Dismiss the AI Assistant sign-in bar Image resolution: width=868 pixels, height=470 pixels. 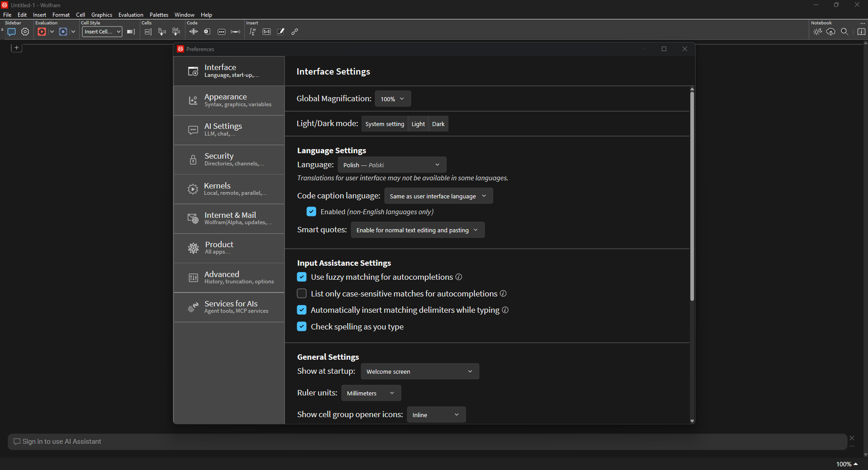(852, 438)
